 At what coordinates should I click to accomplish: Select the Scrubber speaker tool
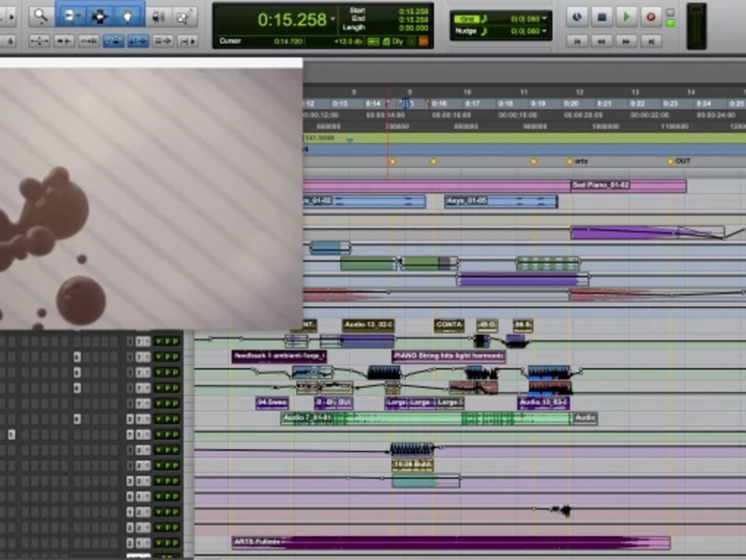[x=158, y=16]
